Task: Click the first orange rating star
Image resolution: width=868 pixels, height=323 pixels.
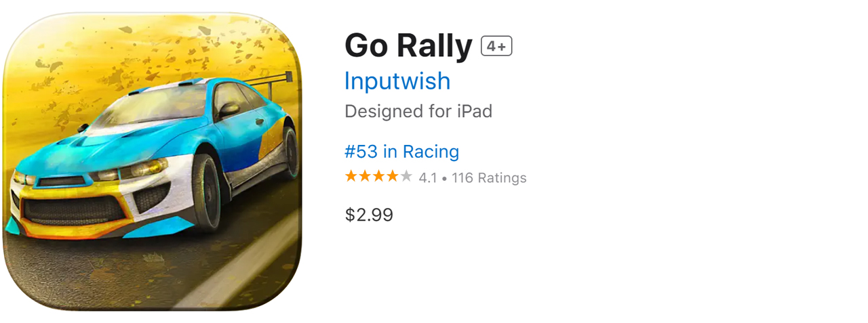Action: click(351, 177)
